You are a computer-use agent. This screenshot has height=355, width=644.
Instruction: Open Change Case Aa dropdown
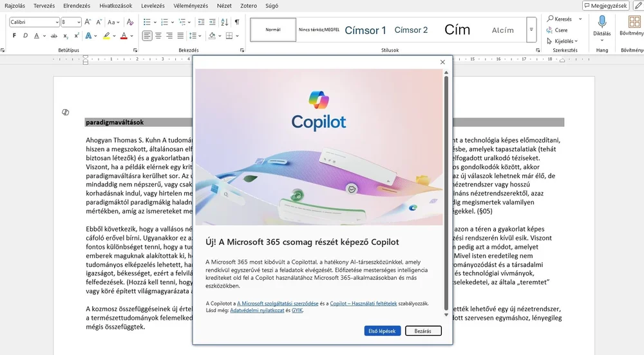point(113,22)
